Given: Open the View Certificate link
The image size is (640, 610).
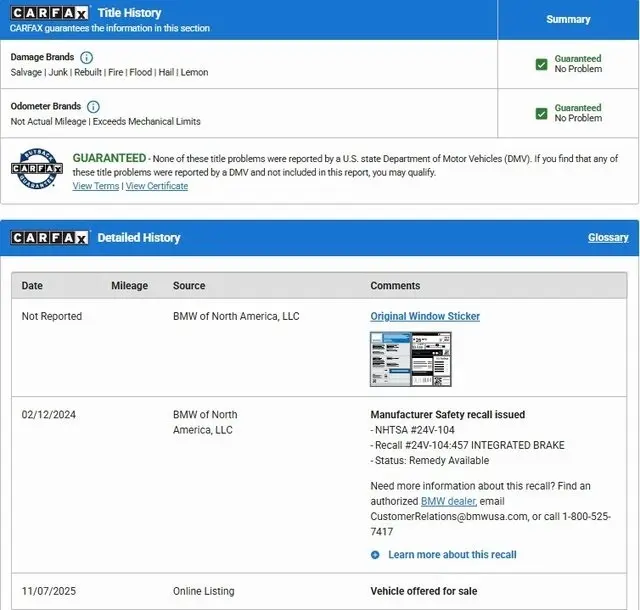Looking at the screenshot, I should [x=157, y=186].
